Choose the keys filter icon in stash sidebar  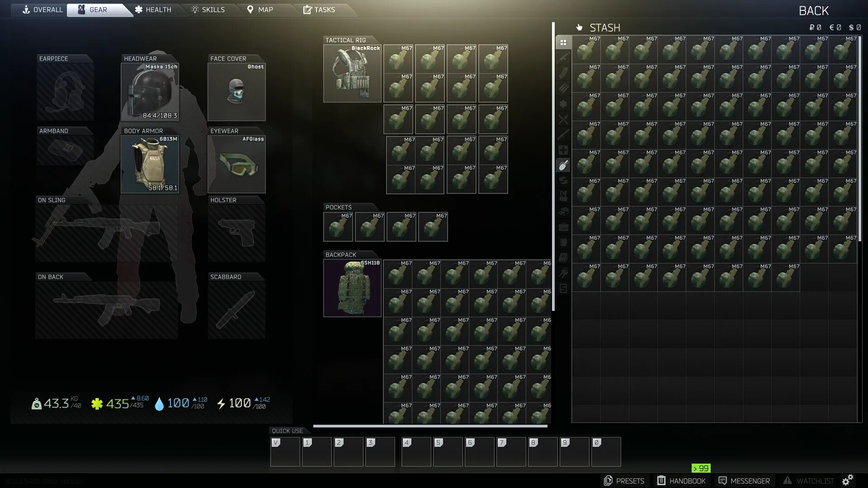click(563, 273)
